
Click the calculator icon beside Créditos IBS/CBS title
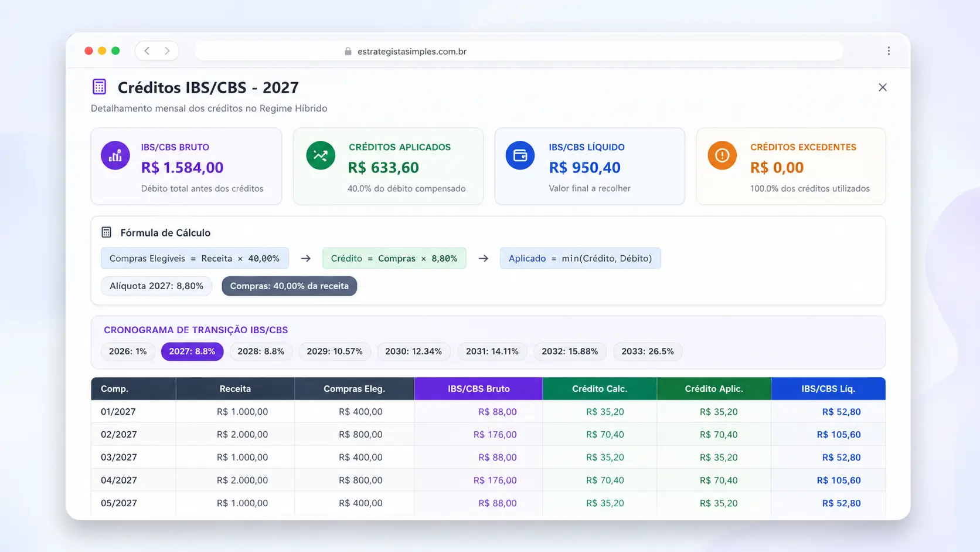click(x=100, y=87)
